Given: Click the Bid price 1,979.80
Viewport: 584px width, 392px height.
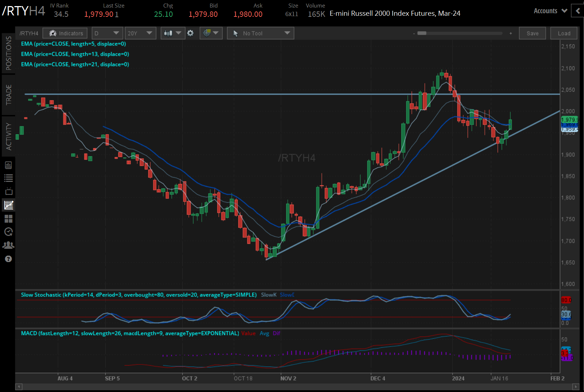Looking at the screenshot, I should 203,14.
